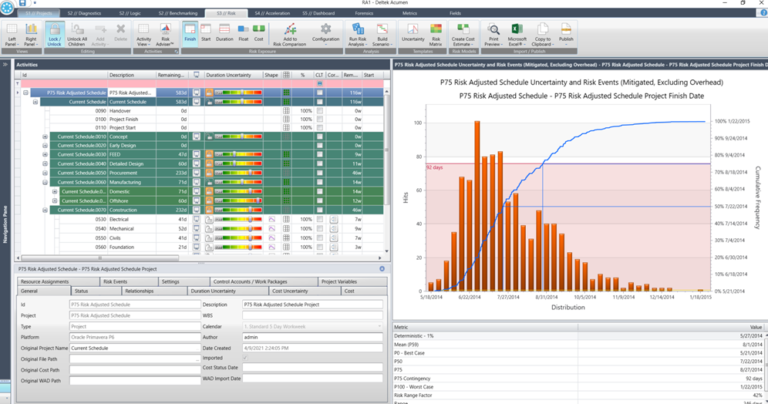This screenshot has height=404, width=768.
Task: Switch to S5 // Dashboard tab
Action: (319, 13)
